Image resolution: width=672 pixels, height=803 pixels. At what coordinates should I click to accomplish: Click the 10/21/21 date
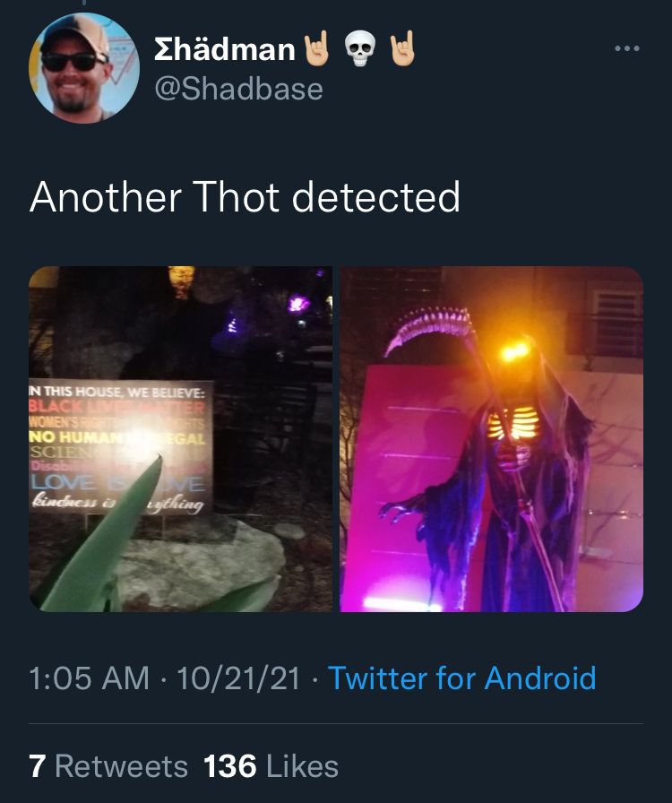(238, 678)
